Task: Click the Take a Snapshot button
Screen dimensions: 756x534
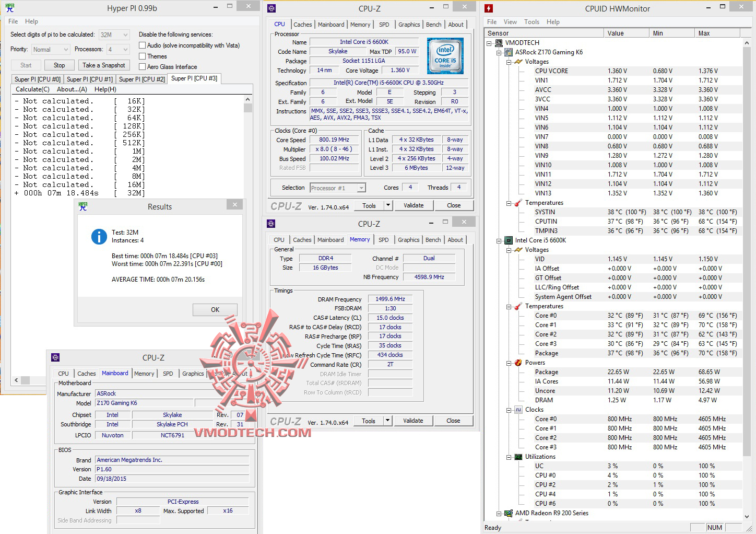Action: pos(103,65)
